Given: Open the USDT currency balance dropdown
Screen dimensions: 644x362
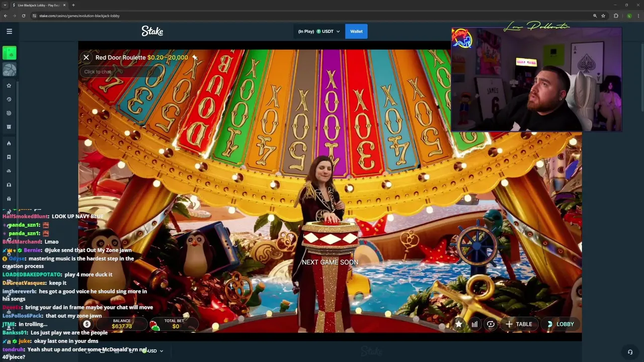Looking at the screenshot, I should [318, 31].
